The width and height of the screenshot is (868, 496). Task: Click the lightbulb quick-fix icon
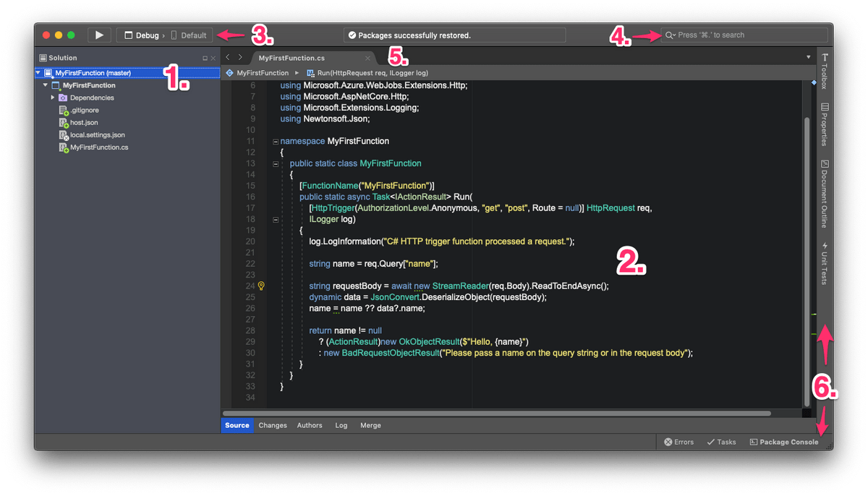tap(262, 286)
